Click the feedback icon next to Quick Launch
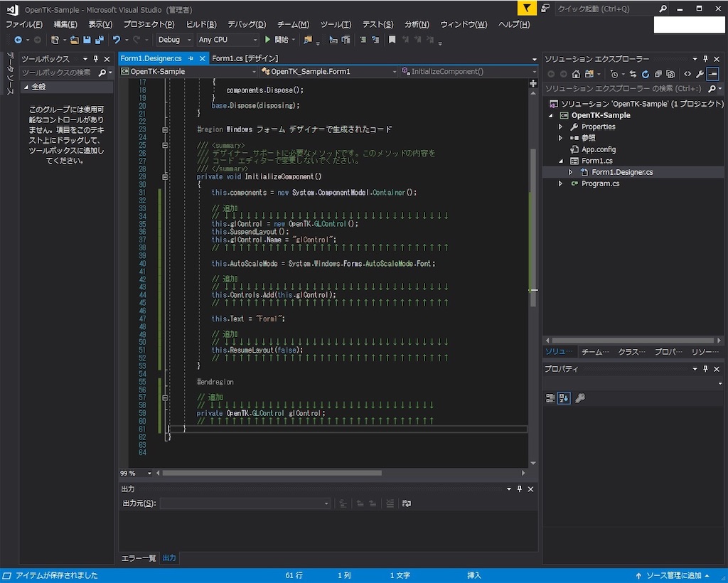The width and height of the screenshot is (728, 583). [545, 9]
